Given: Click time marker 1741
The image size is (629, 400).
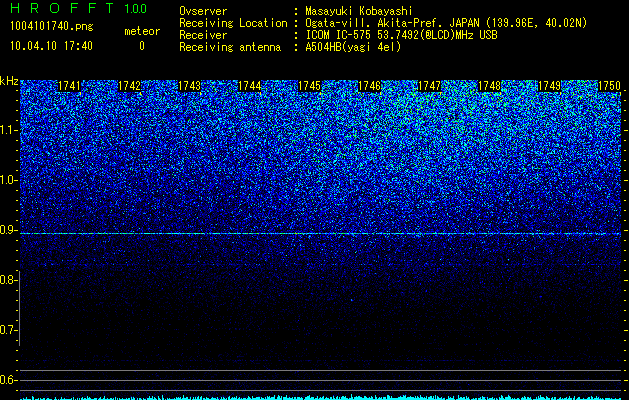Looking at the screenshot, I should (x=69, y=86).
